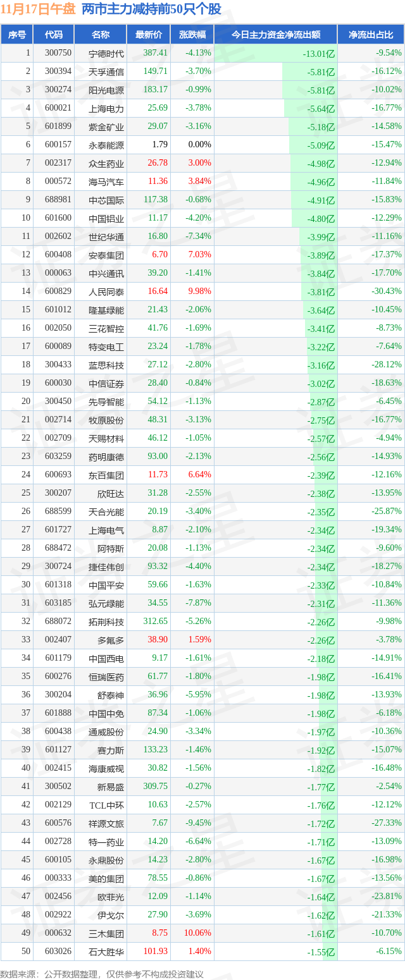
Task: Click 拓荆科技 price 312.65
Action: pyautogui.click(x=155, y=622)
